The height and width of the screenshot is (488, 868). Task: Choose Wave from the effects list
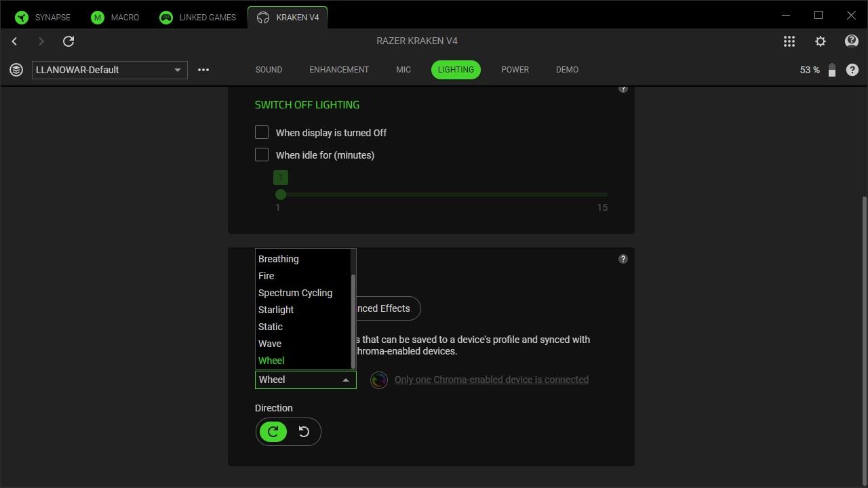click(x=302, y=344)
